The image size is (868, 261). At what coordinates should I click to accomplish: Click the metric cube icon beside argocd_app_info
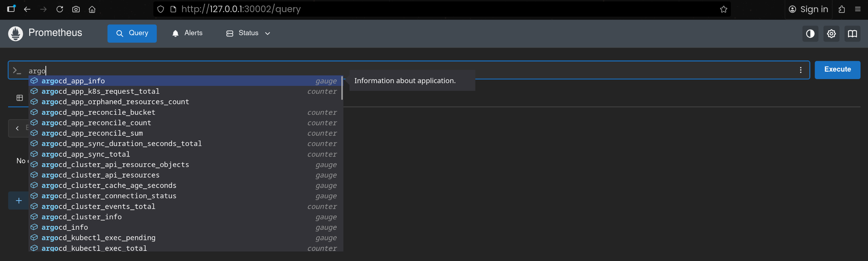click(34, 81)
